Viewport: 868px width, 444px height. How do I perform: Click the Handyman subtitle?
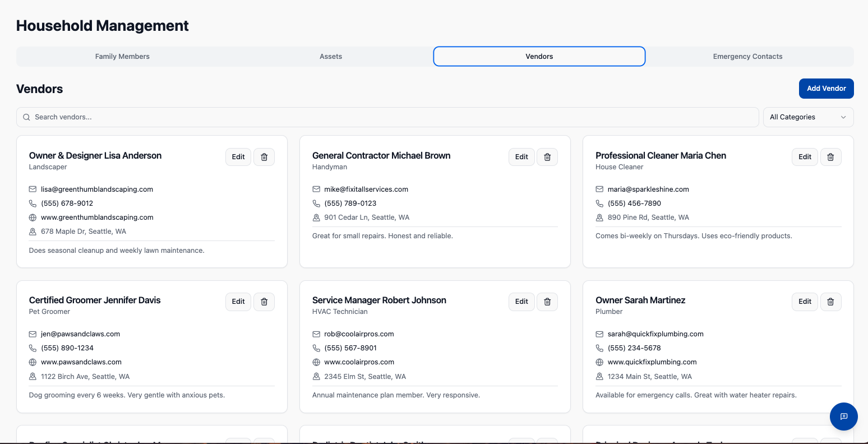click(330, 167)
